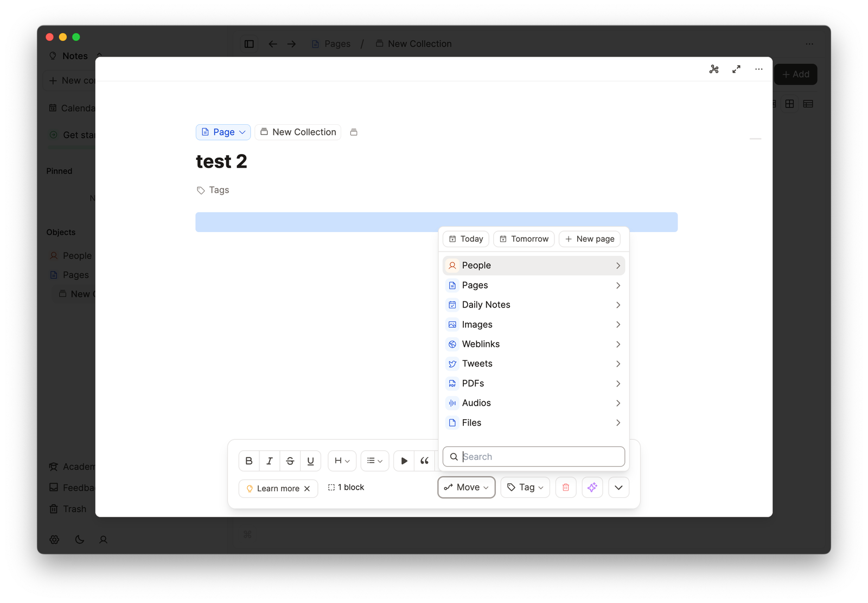Go forward with the right arrow
Screen dimensions: 868x603
(x=291, y=44)
